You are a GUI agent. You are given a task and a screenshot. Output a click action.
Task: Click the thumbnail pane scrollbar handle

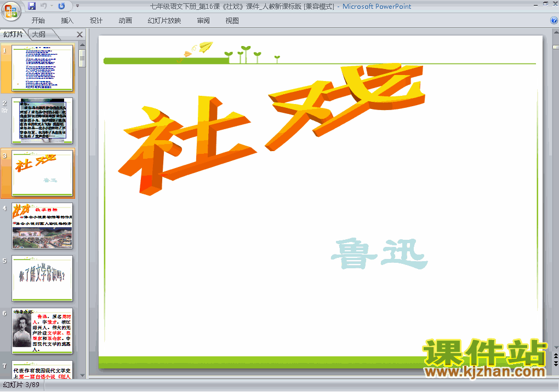[82, 58]
